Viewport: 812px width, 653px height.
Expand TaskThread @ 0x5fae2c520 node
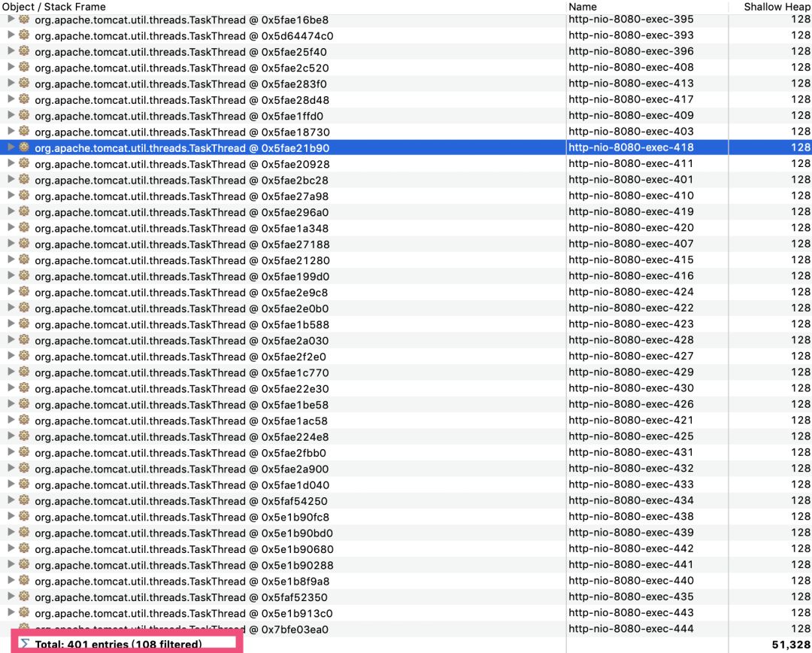pos(11,68)
